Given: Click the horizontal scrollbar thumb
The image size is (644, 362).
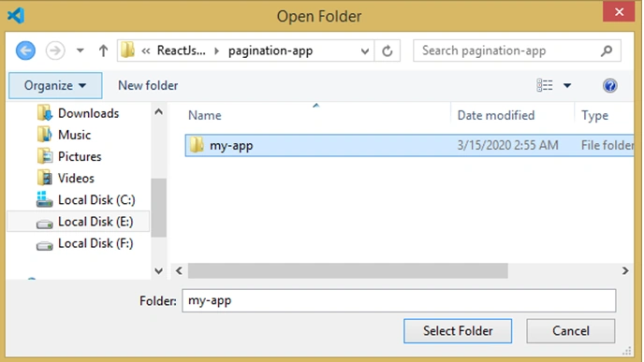Looking at the screenshot, I should 348,271.
